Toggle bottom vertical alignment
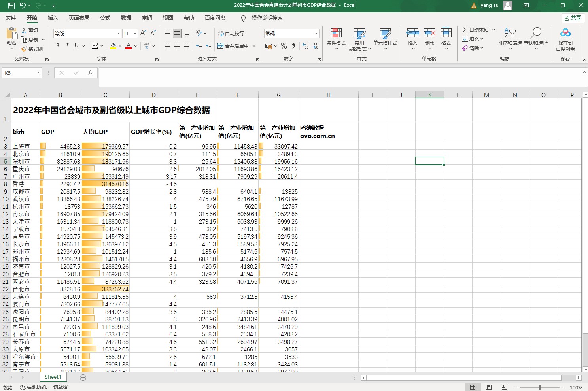 (x=187, y=33)
